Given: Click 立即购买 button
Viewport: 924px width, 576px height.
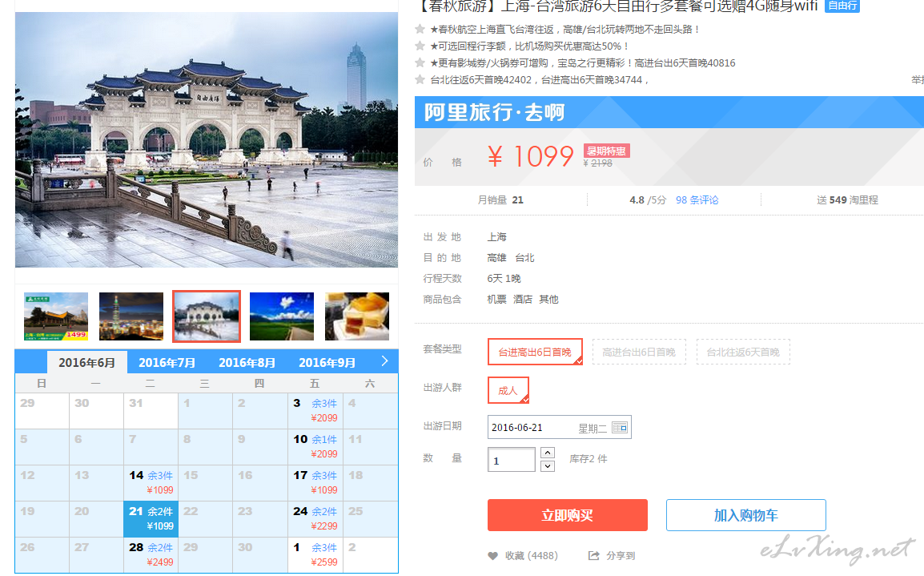Looking at the screenshot, I should [567, 515].
